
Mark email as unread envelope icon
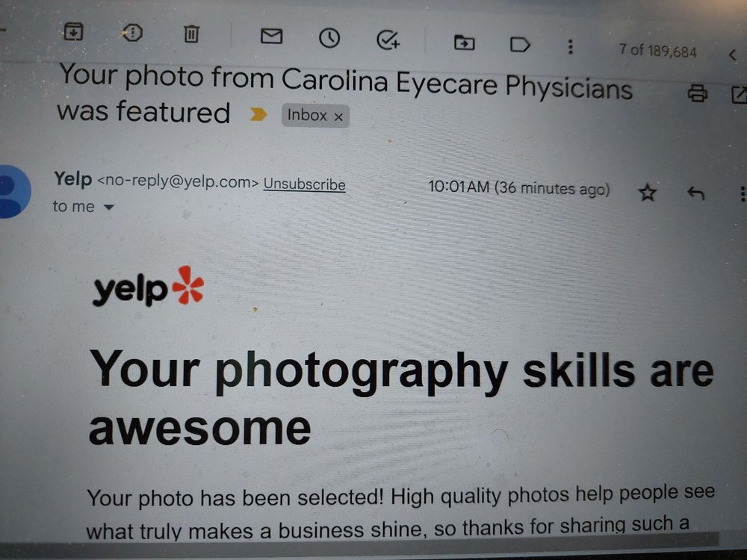tap(272, 36)
